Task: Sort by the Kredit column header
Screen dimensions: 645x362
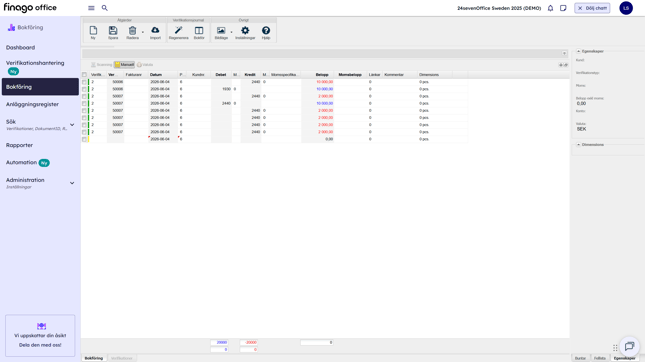Action: pos(251,75)
